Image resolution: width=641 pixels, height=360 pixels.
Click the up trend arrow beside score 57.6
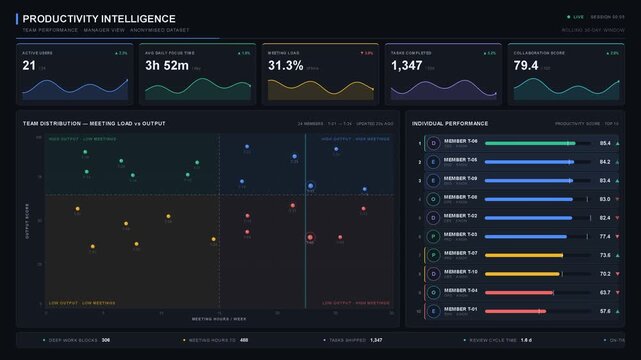(x=617, y=311)
